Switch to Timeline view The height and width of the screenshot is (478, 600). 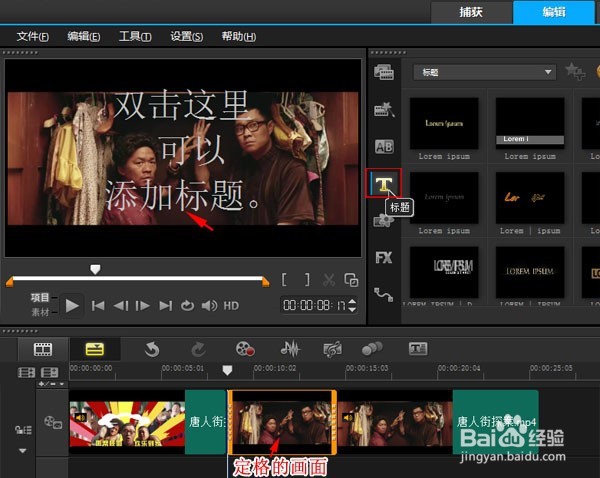[95, 349]
